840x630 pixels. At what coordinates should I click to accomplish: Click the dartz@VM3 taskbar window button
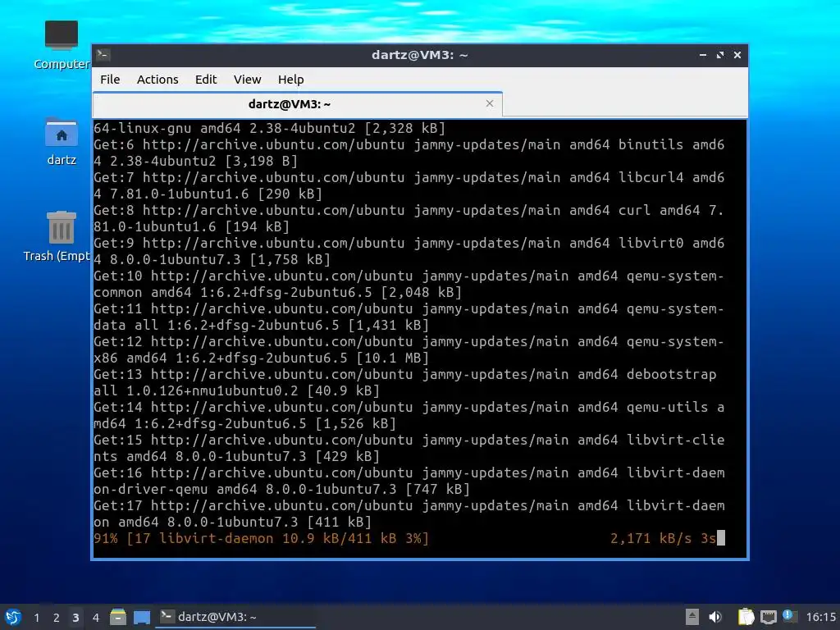[235, 617]
